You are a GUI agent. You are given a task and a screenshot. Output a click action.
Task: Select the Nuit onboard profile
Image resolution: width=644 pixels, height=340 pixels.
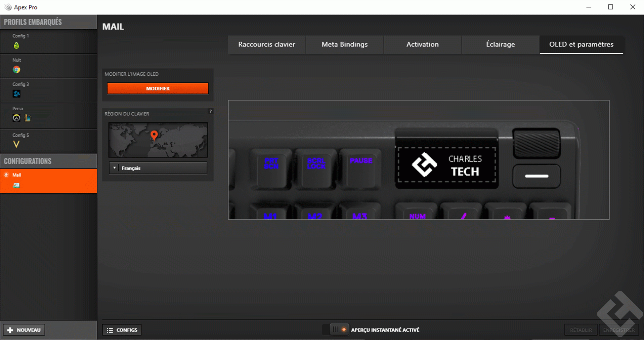(x=48, y=66)
